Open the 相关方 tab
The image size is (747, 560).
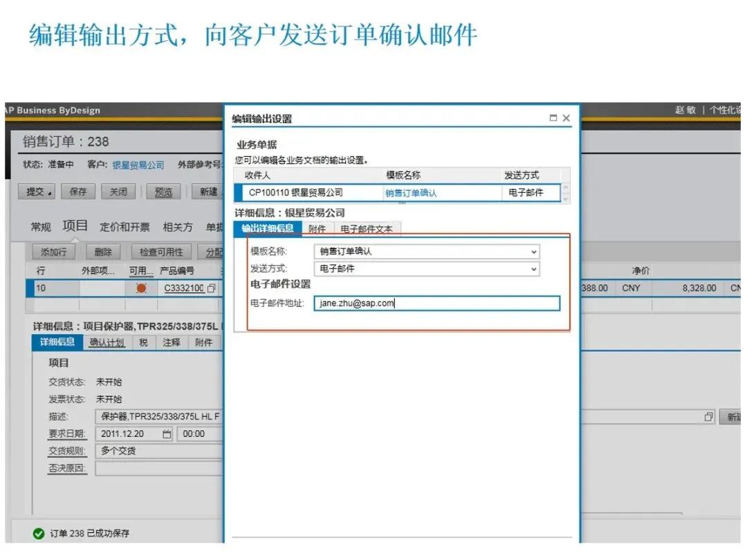pos(178,227)
